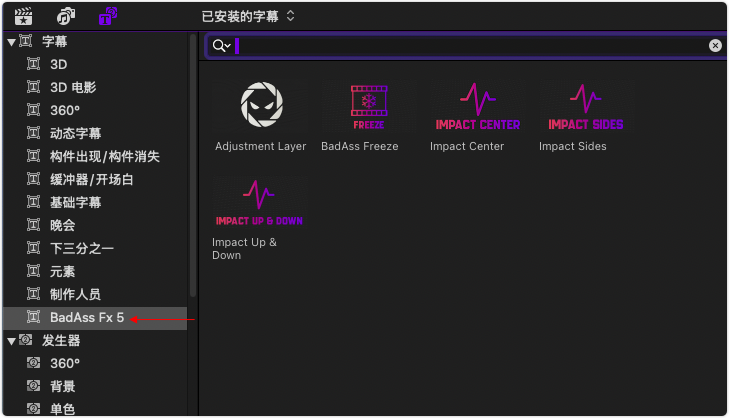The image size is (729, 418).
Task: Select the Impact Center title thumbnail
Action: [x=477, y=106]
